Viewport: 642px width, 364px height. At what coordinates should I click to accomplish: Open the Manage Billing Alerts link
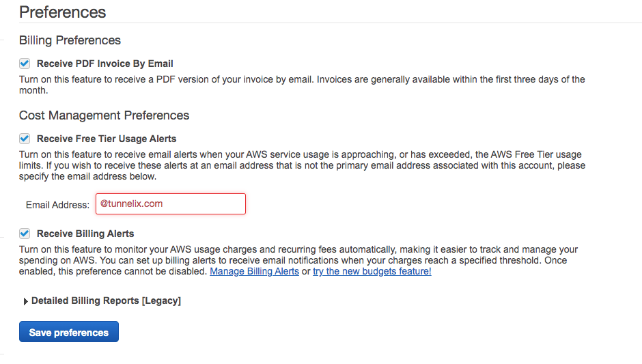click(254, 271)
